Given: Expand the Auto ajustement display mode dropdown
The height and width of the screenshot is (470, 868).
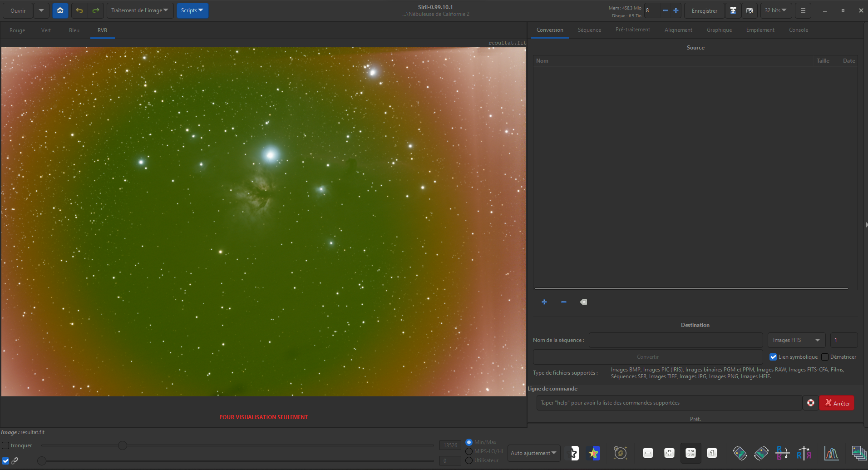Looking at the screenshot, I should click(533, 453).
